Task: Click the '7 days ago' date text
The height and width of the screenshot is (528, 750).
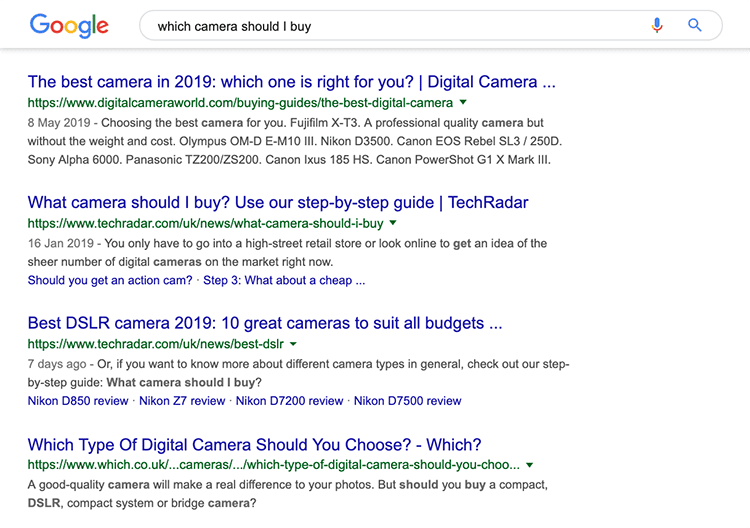Action: coord(56,364)
